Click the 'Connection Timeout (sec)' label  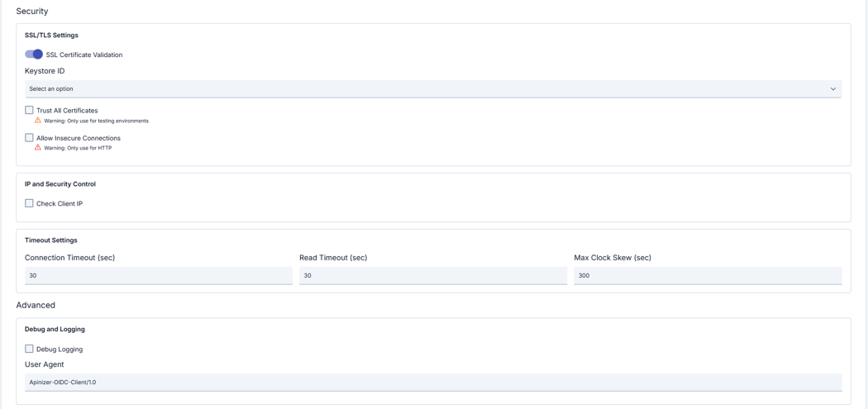click(69, 258)
